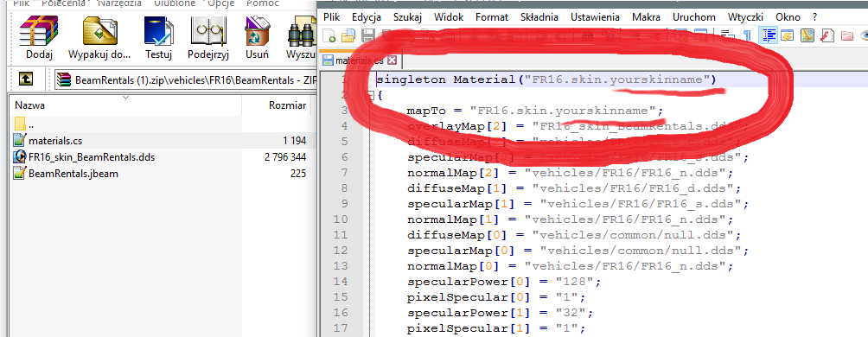This screenshot has height=337, width=868.
Task: Open the Document Map panel icon
Action: click(x=807, y=36)
